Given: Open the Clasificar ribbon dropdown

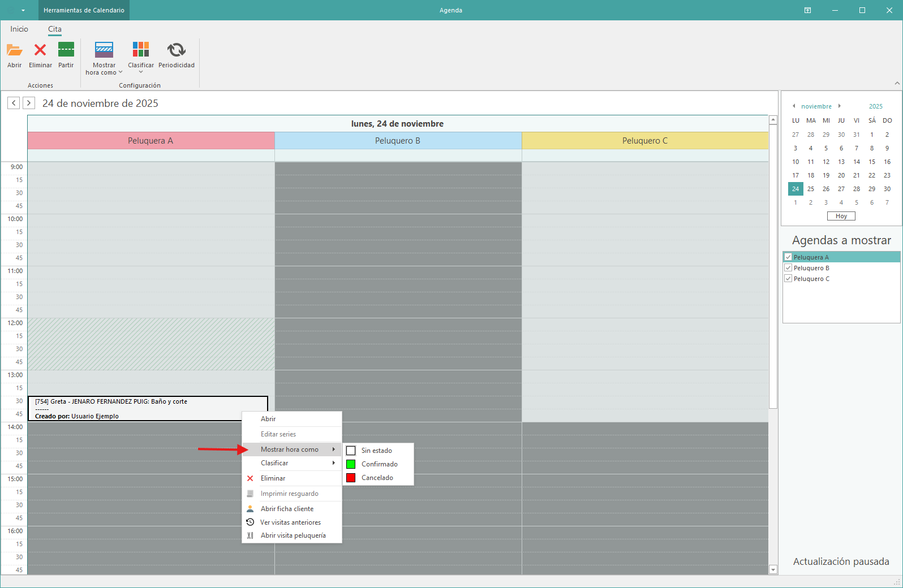Looking at the screenshot, I should pyautogui.click(x=141, y=58).
